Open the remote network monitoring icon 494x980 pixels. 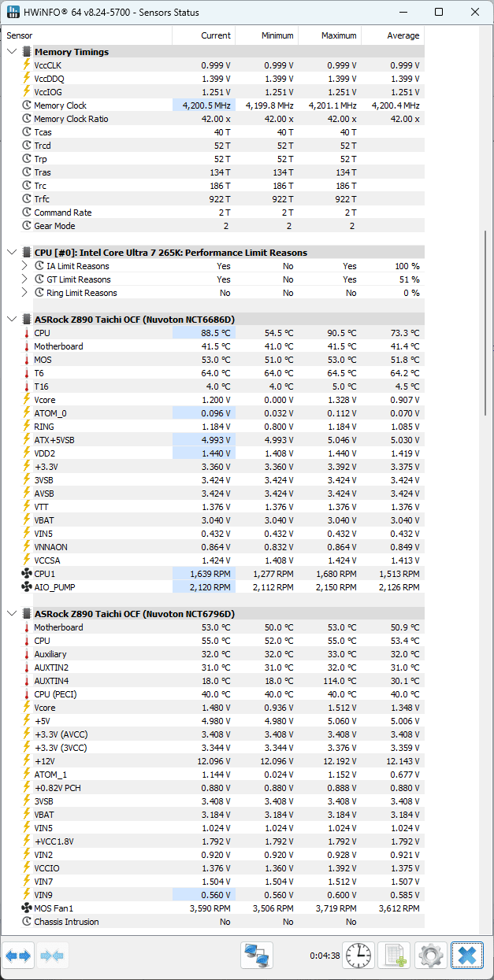click(x=257, y=956)
